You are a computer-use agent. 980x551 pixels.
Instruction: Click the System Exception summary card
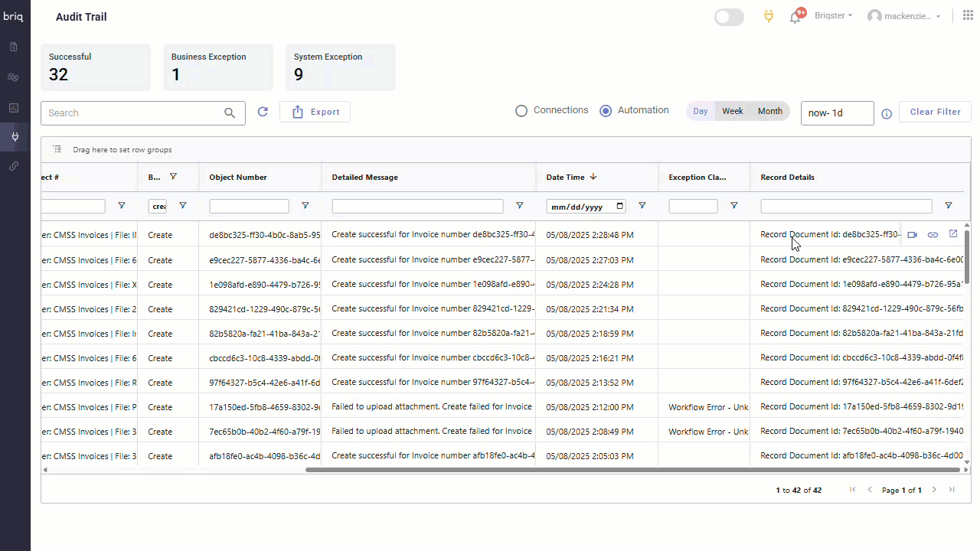(x=341, y=67)
